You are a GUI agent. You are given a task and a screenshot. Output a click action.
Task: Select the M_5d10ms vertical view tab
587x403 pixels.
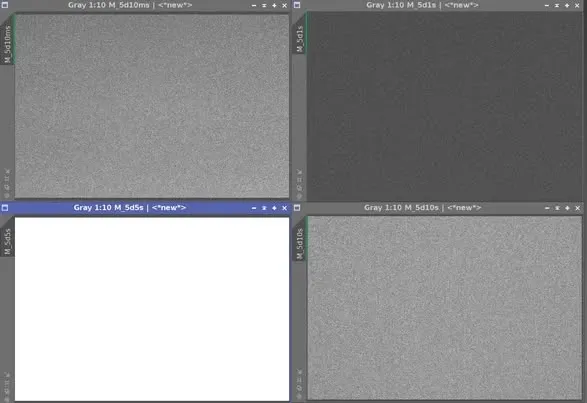coord(7,44)
